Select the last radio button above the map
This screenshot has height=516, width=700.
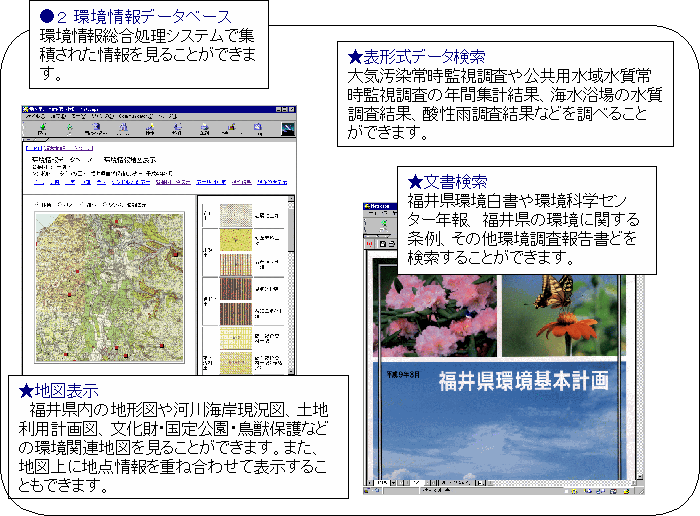pos(104,205)
